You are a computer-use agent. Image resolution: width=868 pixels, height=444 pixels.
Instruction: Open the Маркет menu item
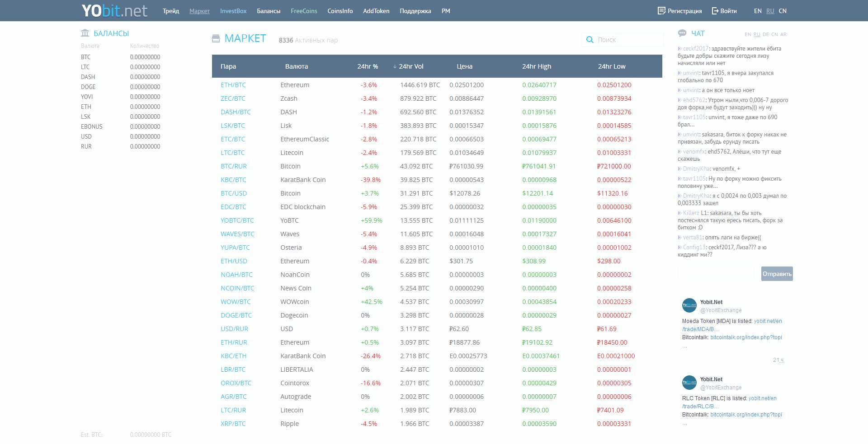[199, 11]
